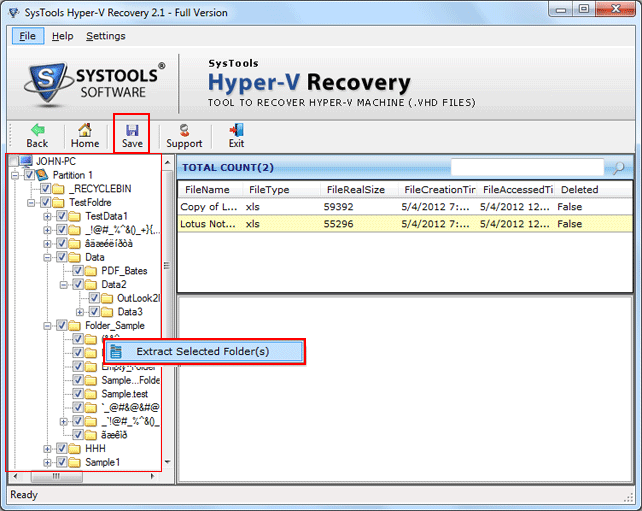Uncheck the PDF_Bates checkbox
Image resolution: width=642 pixels, height=511 pixels.
(78, 271)
